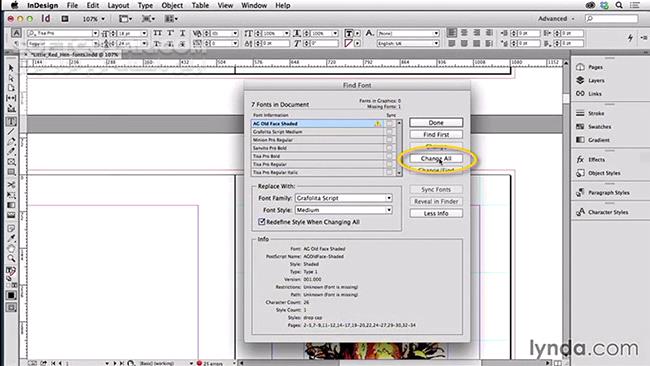Open Spotlight search in macOS menu bar

tap(619, 5)
